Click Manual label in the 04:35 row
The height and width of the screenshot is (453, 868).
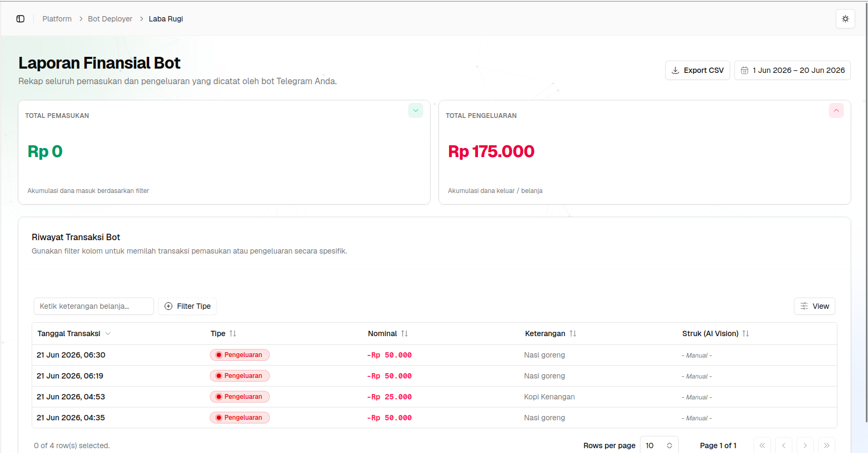pos(697,418)
